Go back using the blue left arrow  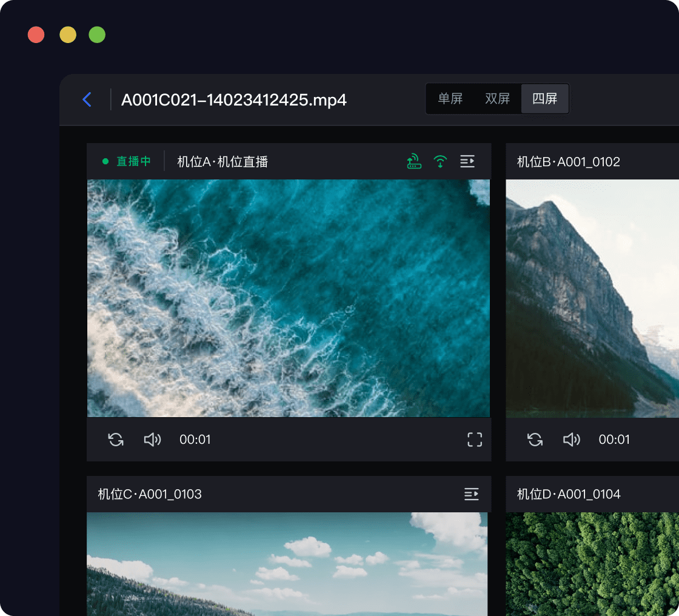click(x=87, y=99)
